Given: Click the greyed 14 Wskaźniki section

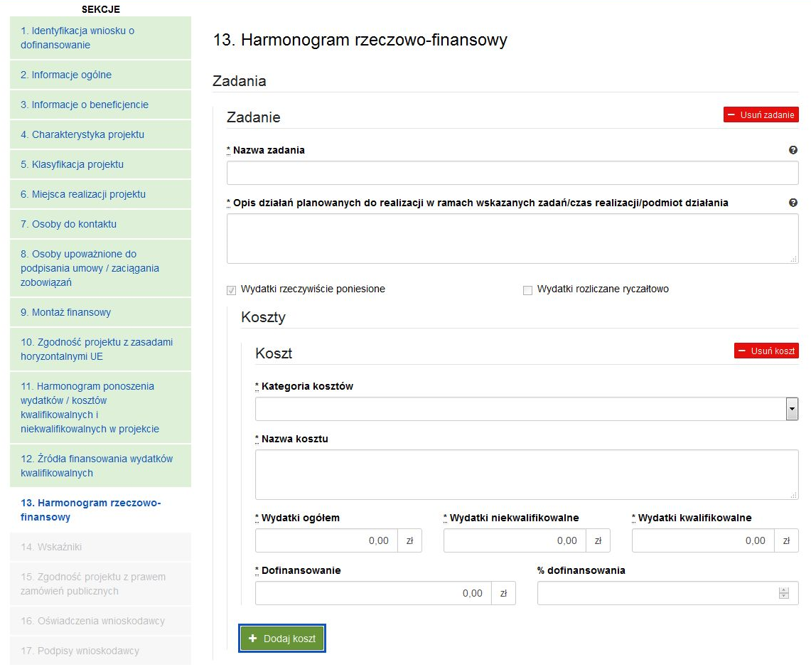Looking at the screenshot, I should pos(100,548).
